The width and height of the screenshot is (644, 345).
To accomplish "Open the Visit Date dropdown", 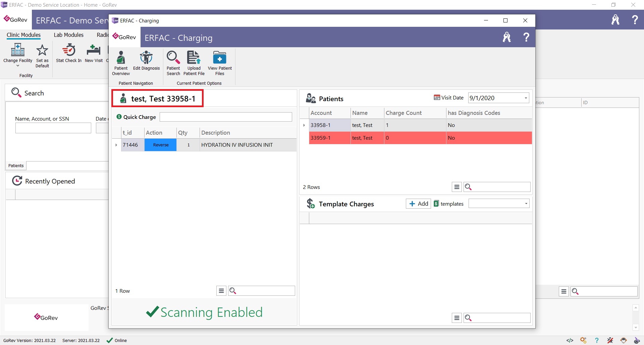I will (x=526, y=98).
